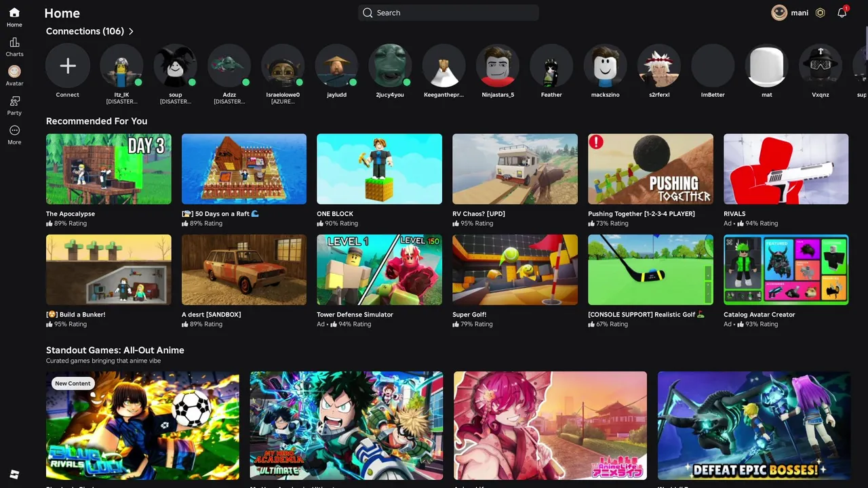Click the mani username text

click(800, 13)
